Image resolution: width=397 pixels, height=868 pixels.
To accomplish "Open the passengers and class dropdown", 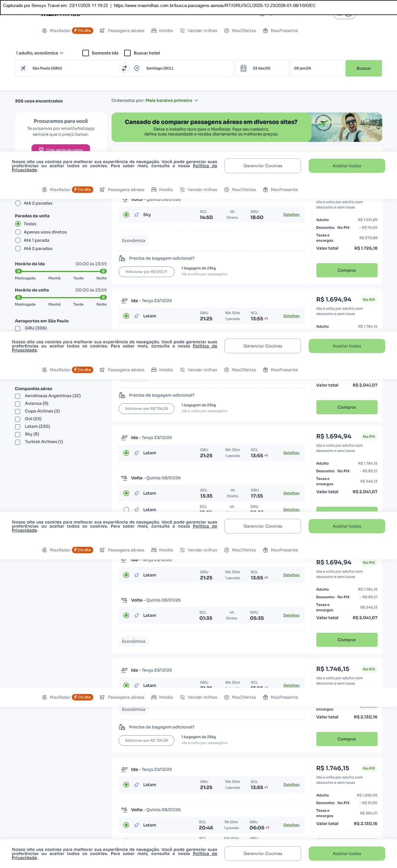I will (x=40, y=53).
